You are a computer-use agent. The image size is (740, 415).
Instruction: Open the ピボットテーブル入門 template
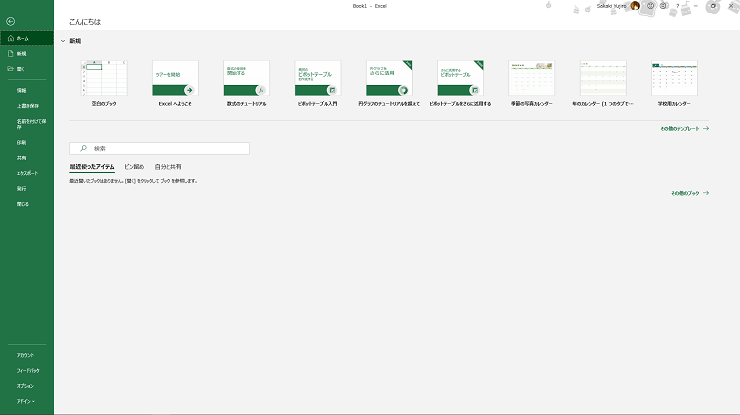pyautogui.click(x=318, y=83)
